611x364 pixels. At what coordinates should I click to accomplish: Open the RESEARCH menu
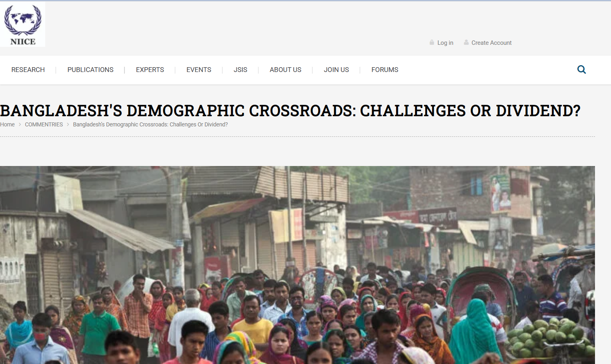pos(28,70)
